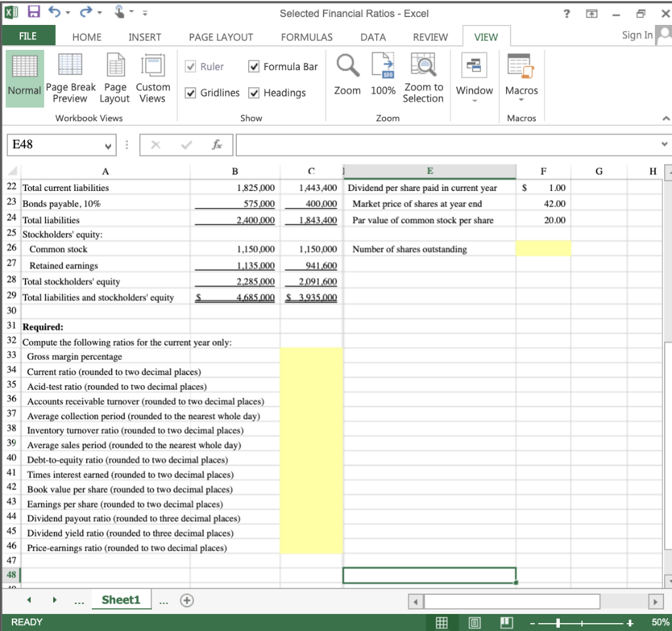Uncheck the Headings checkbox
Screen dimensions: 672x631
(254, 93)
